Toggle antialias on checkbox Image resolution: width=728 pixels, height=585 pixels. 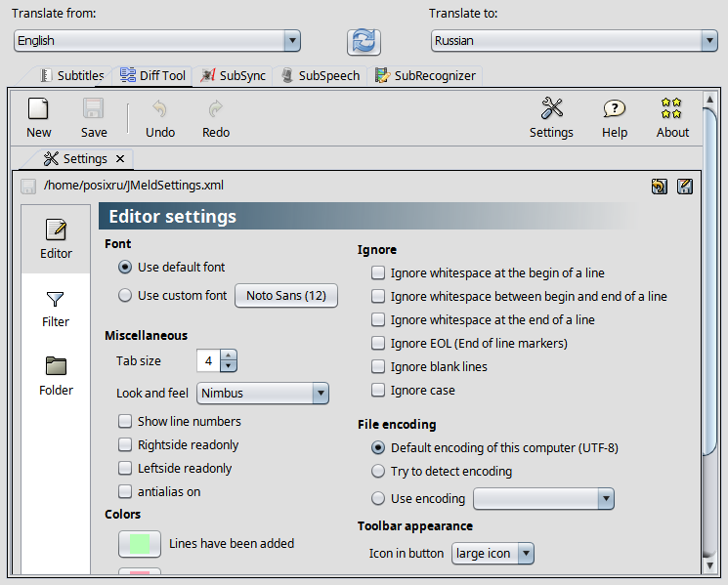pos(125,492)
